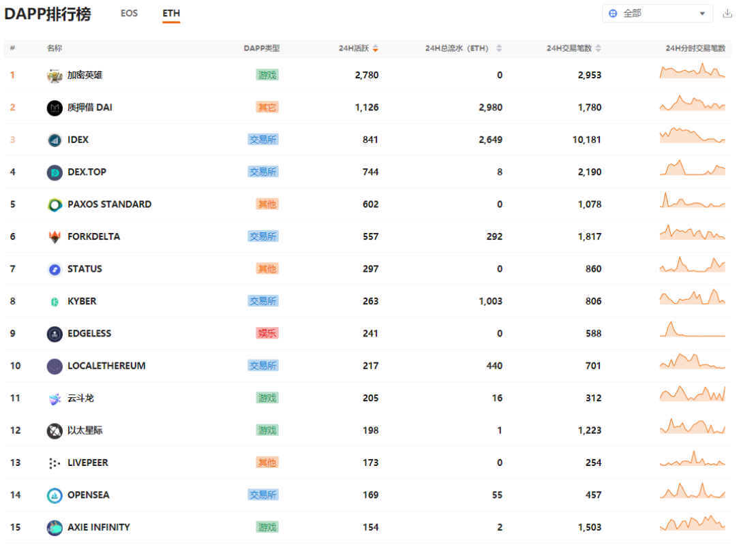This screenshot has height=547, width=756.
Task: Click the globe icon in 全部 filter
Action: (x=613, y=14)
